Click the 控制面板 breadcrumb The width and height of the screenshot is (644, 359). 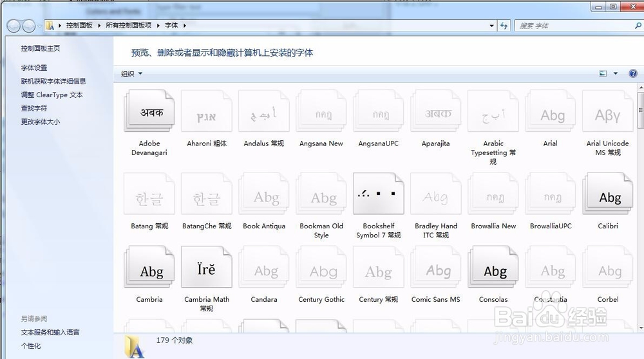[79, 26]
